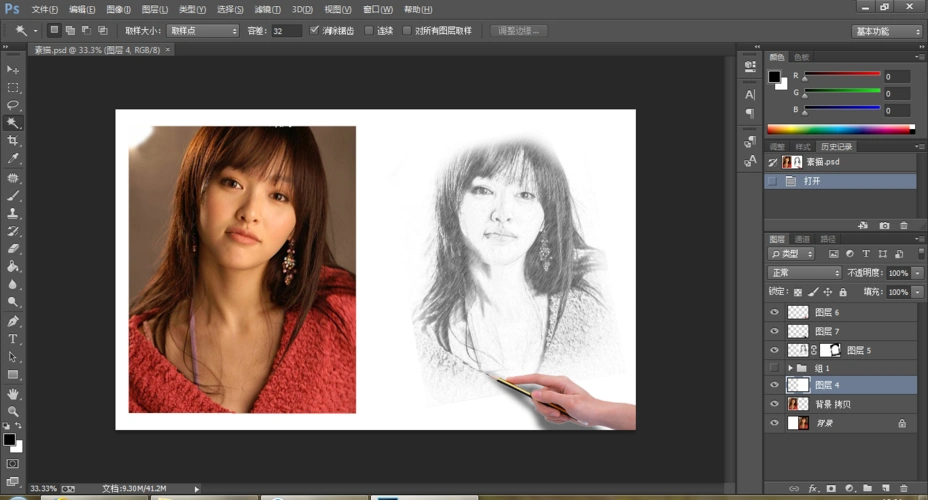Select the 打开 history state
928x500 pixels.
[x=840, y=181]
